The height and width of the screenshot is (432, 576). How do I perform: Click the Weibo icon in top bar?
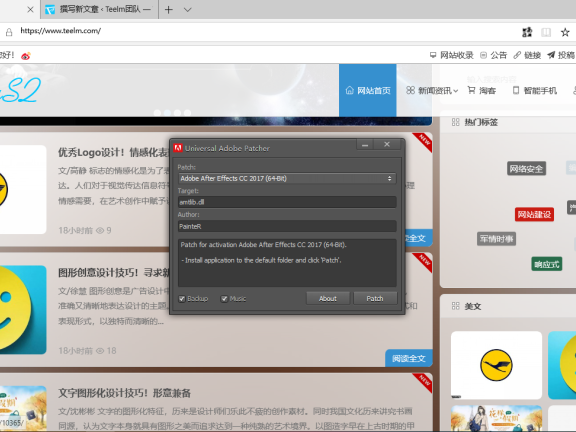point(26,56)
